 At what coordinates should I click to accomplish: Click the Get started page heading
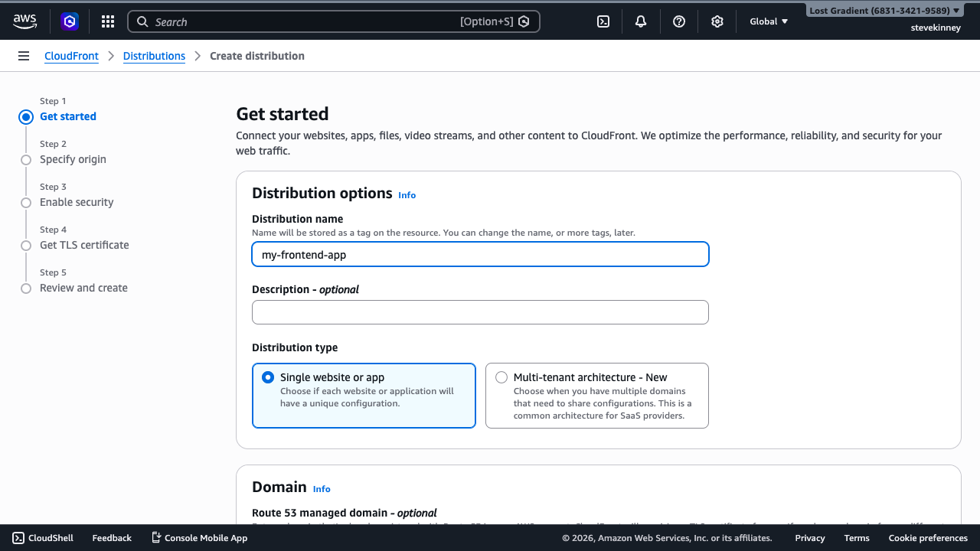(283, 114)
